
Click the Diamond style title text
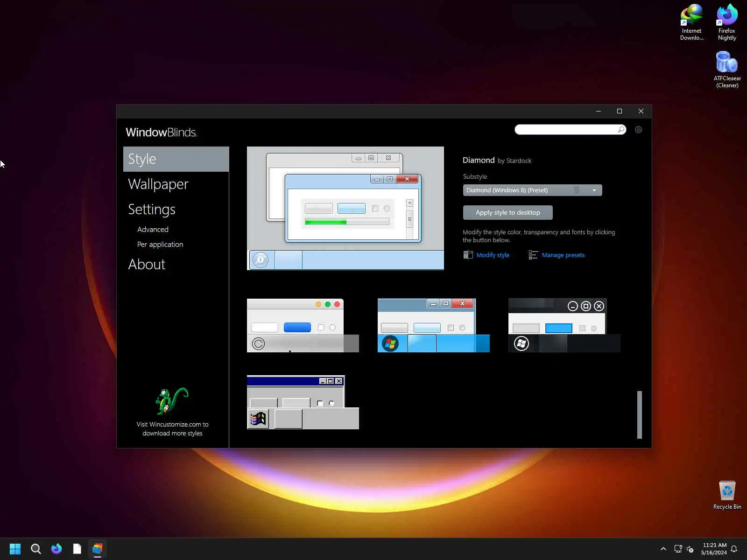(479, 160)
